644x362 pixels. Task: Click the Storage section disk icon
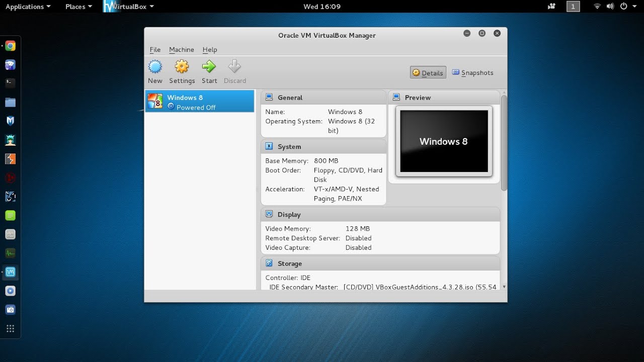(269, 263)
